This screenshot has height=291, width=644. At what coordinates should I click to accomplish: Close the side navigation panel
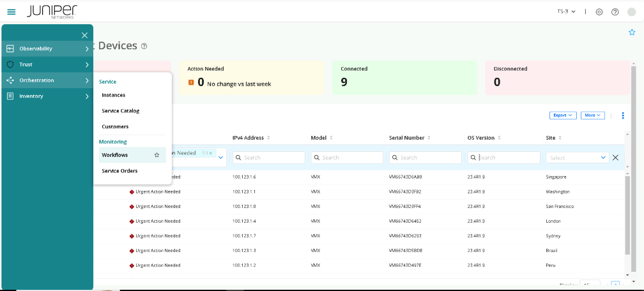pyautogui.click(x=84, y=35)
